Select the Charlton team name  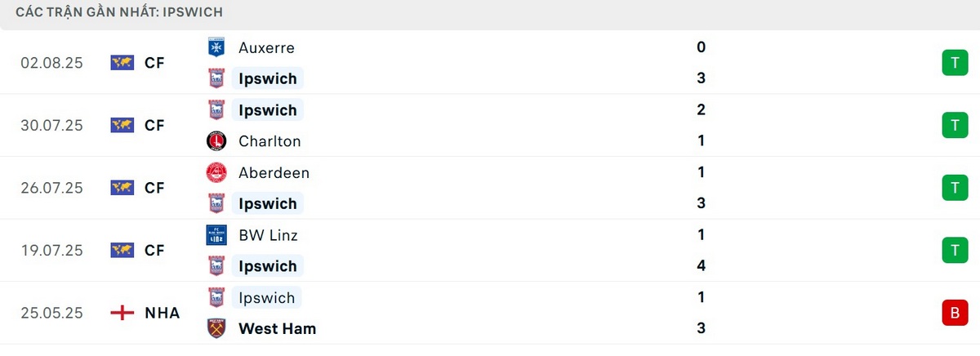[x=269, y=140]
